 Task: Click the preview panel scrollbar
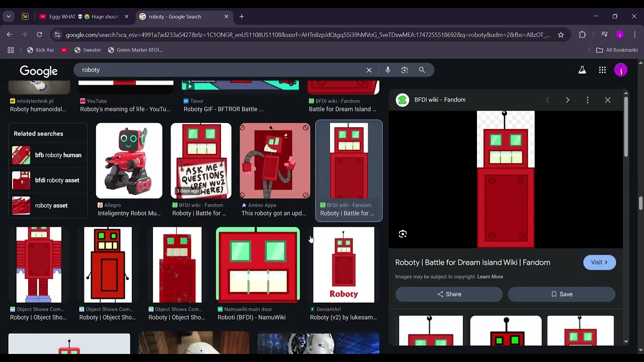tap(626, 126)
